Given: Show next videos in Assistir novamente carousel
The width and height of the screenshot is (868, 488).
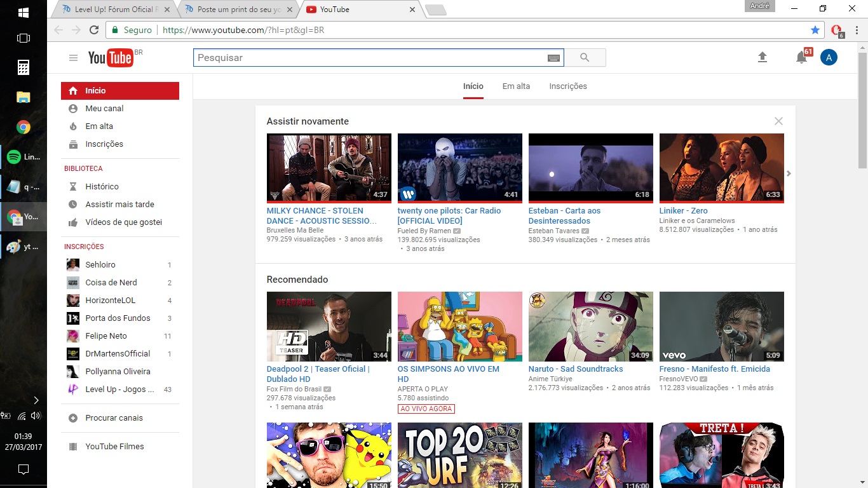Looking at the screenshot, I should pyautogui.click(x=789, y=173).
